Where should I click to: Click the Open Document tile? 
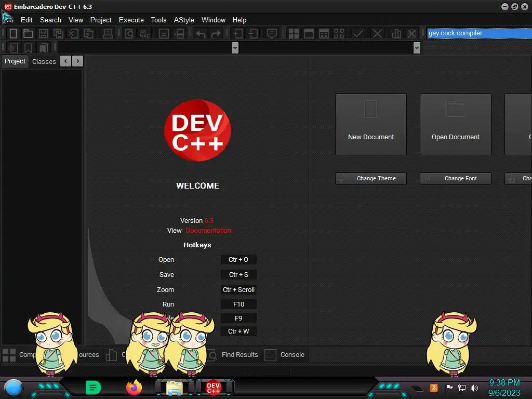455,125
